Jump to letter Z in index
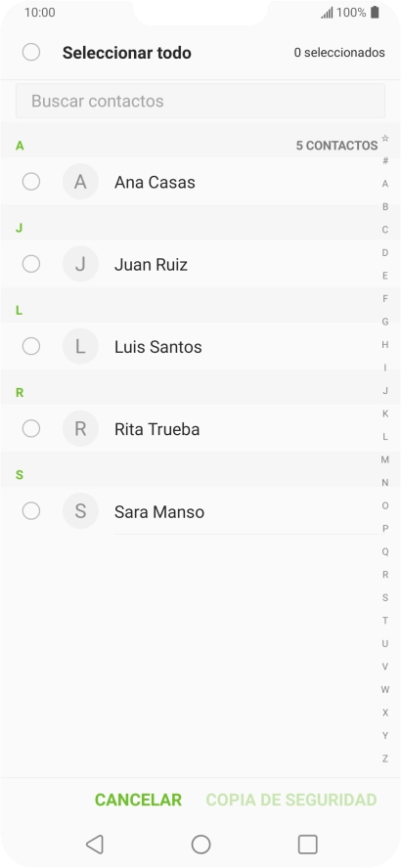The image size is (401, 868). click(385, 759)
